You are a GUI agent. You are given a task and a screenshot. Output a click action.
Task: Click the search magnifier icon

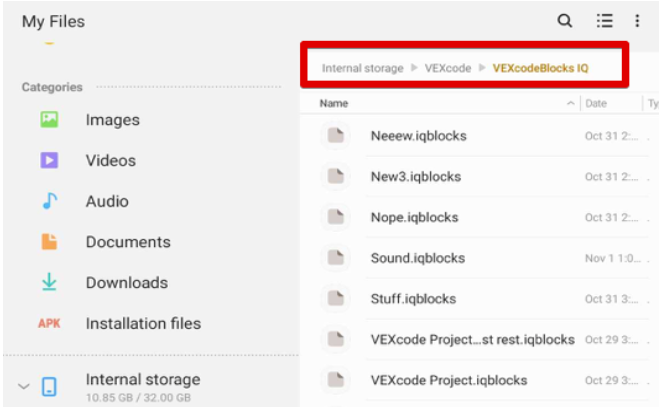[x=565, y=21]
